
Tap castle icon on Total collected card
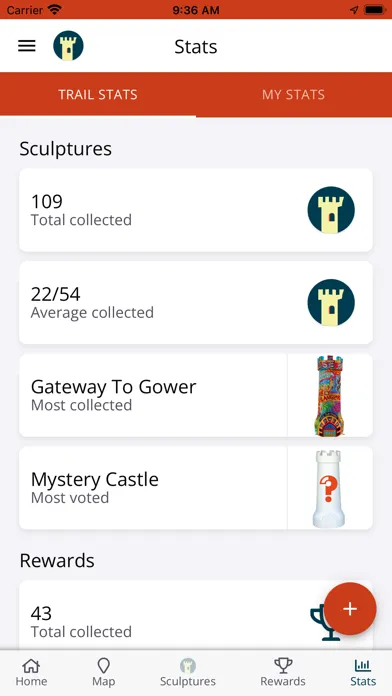(331, 210)
